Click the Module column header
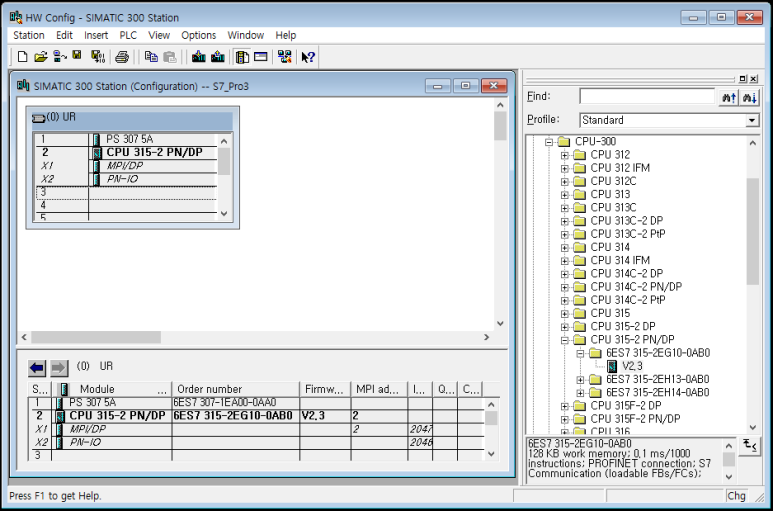The image size is (773, 511). [112, 389]
